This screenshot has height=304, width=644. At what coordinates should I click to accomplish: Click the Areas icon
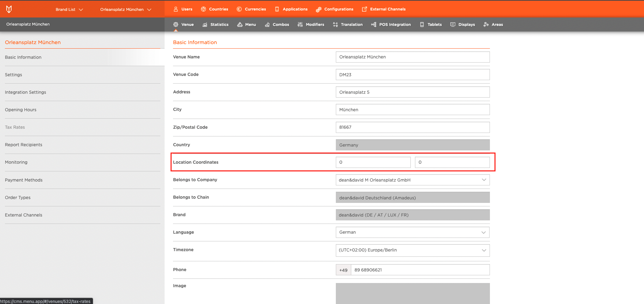(486, 24)
